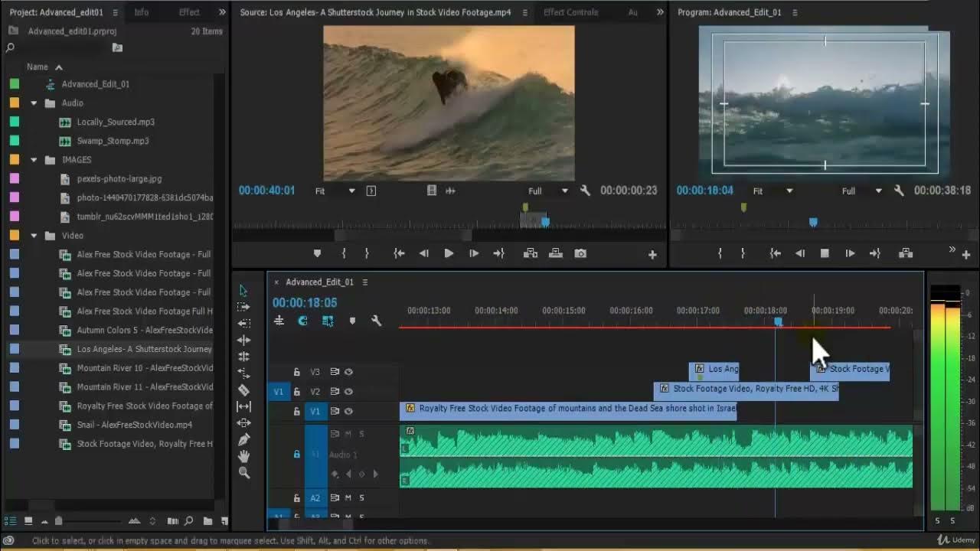Add a marker in the timeline header
Screen dimensions: 980x551
(x=352, y=321)
